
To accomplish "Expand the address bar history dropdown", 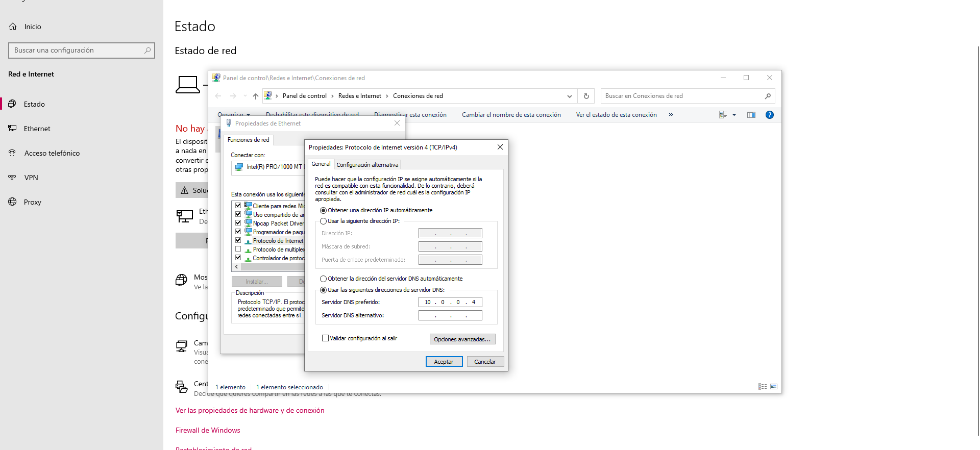I will [x=569, y=96].
